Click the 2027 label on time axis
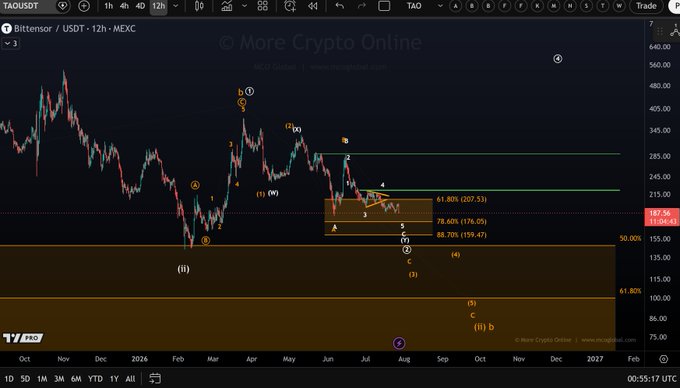680x388 pixels. 595,359
